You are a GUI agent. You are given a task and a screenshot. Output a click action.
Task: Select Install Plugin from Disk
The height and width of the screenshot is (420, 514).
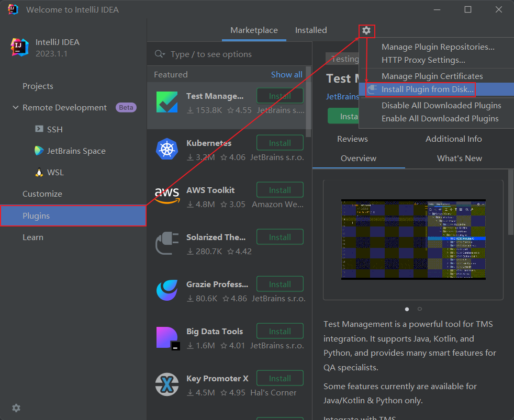coord(437,89)
